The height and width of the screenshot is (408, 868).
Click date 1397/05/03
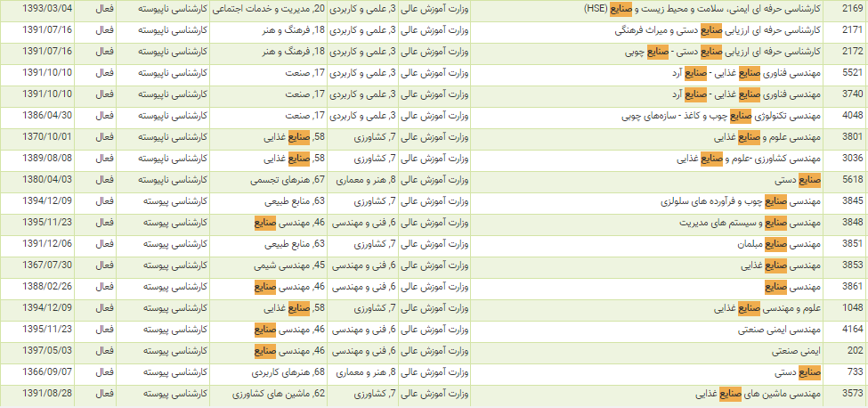point(47,351)
